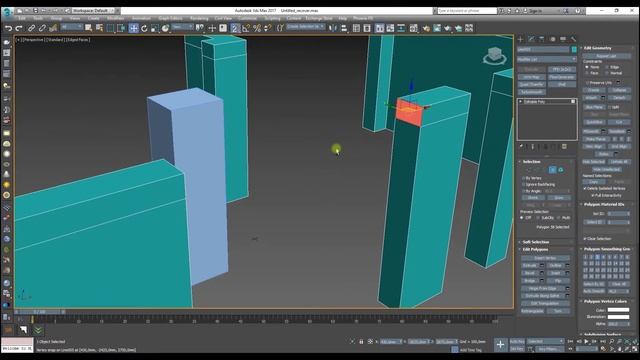
Task: Set Constraints to Face radio
Action: [x=587, y=73]
